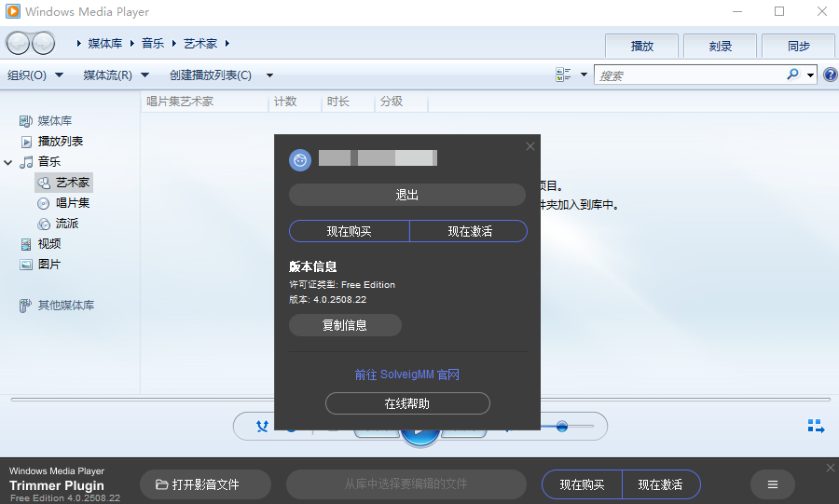Open the 创建播放列表(C) menu
Viewport: 839px width, 504px height.
point(211,75)
